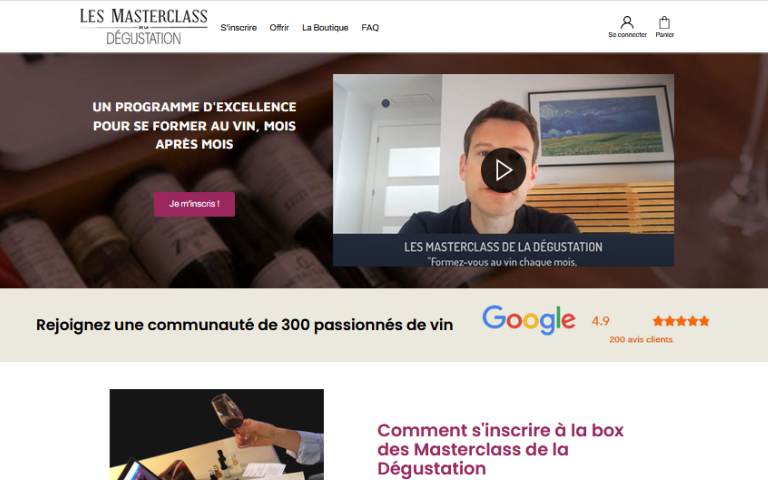Navigate to La Boutique

[x=325, y=28]
